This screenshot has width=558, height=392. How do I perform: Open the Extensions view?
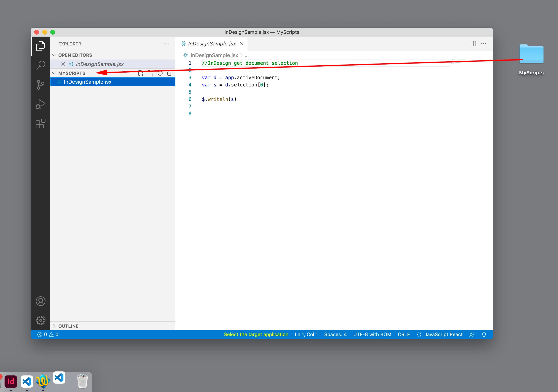41,124
